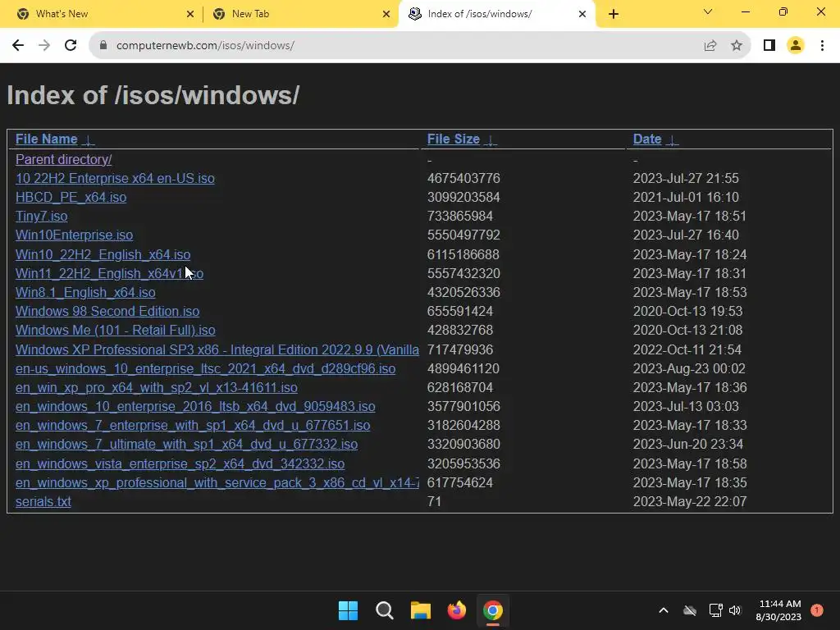Share this page using the share icon
The width and height of the screenshot is (840, 630).
710,46
